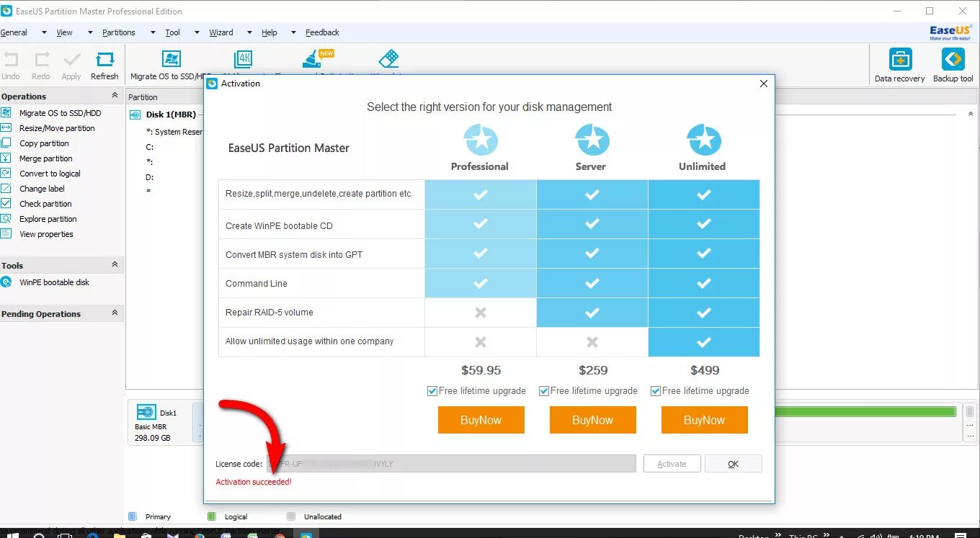Viewport: 980px width, 538px height.
Task: Select Migrate OS to SSD/HDD in the Operations panel
Action: (x=60, y=113)
